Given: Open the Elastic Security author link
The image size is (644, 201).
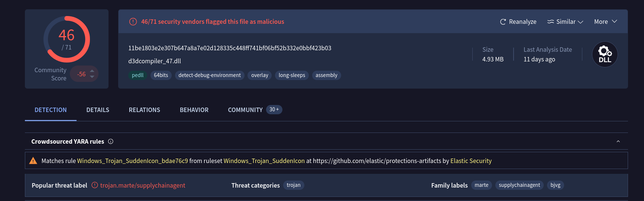Looking at the screenshot, I should [471, 161].
